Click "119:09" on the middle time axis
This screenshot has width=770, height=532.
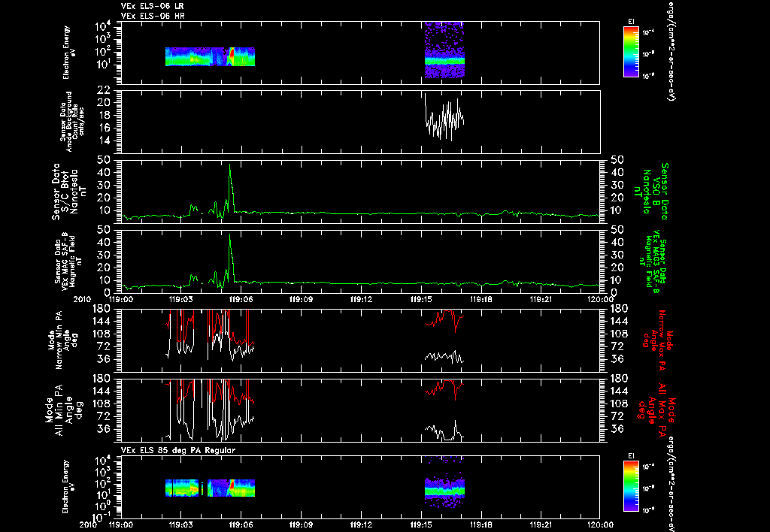301,299
